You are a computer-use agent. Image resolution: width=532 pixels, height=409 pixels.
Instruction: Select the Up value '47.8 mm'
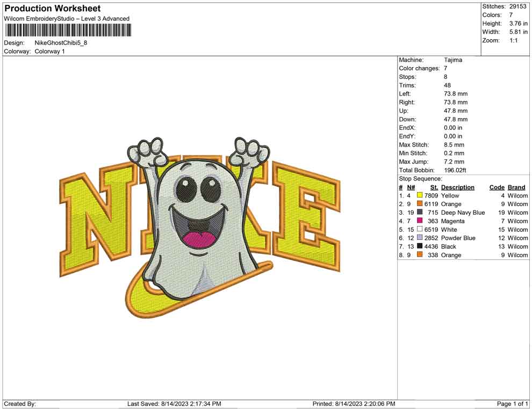(x=456, y=111)
